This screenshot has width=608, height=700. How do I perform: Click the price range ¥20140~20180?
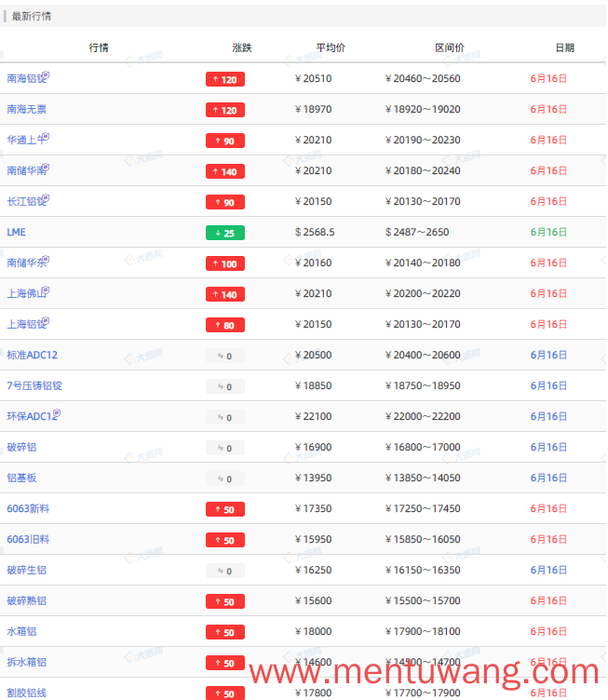pyautogui.click(x=423, y=262)
